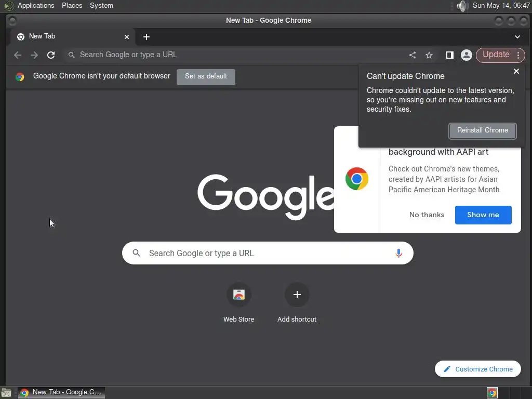
Task: Open Chrome's three-dot menu
Action: click(518, 55)
